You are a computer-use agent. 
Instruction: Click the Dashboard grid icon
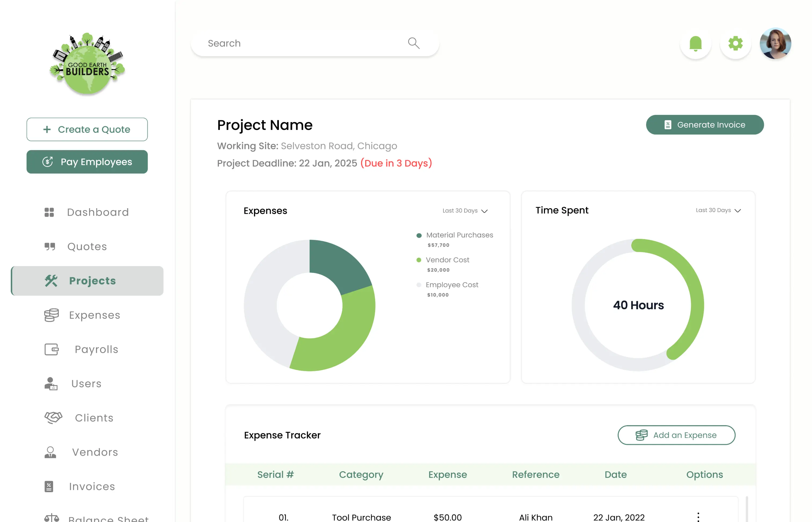(x=49, y=212)
